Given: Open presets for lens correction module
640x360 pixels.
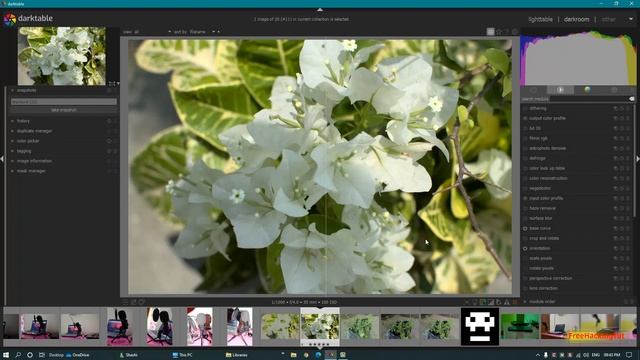Looking at the screenshot, I should (x=629, y=289).
